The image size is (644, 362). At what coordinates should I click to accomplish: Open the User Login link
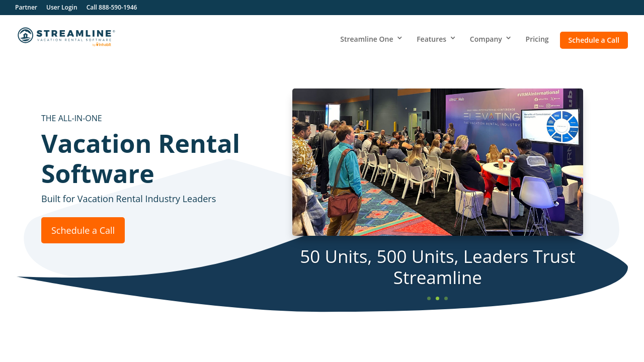point(62,7)
